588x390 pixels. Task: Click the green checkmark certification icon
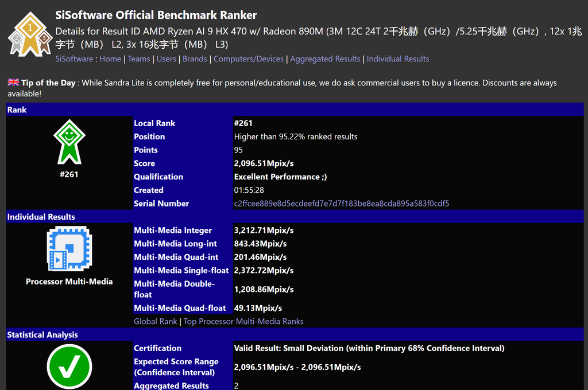pos(69,366)
